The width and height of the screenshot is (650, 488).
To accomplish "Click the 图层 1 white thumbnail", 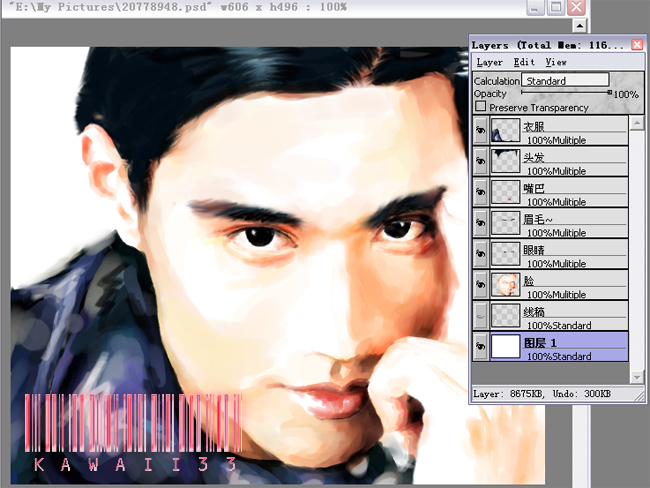I will pos(505,346).
